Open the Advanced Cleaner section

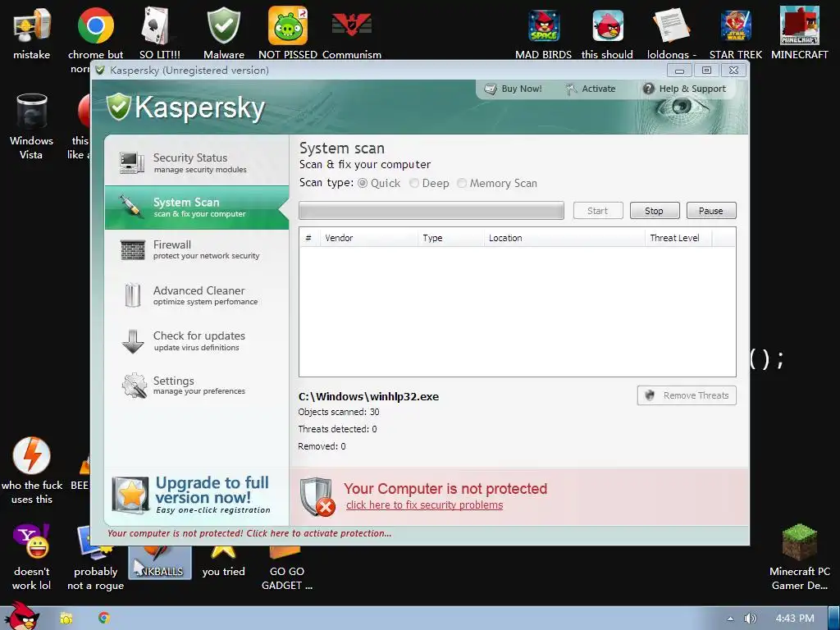pyautogui.click(x=197, y=295)
